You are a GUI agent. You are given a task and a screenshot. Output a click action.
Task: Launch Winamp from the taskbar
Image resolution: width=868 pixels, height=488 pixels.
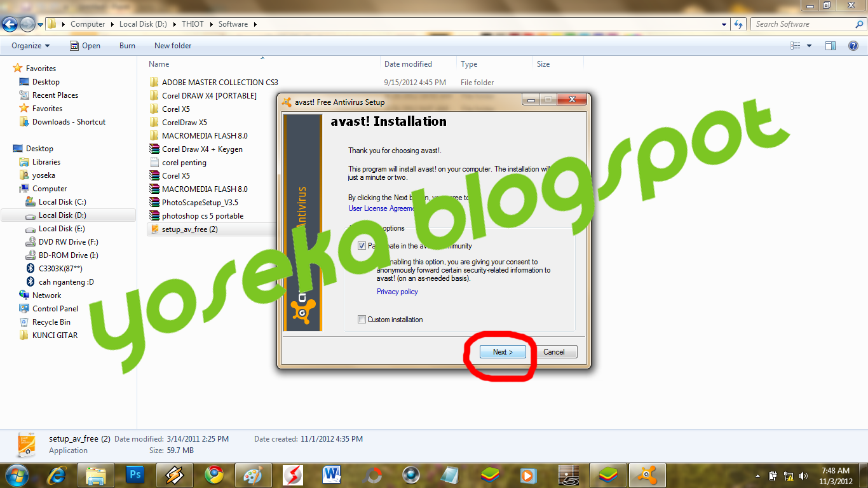tap(174, 475)
